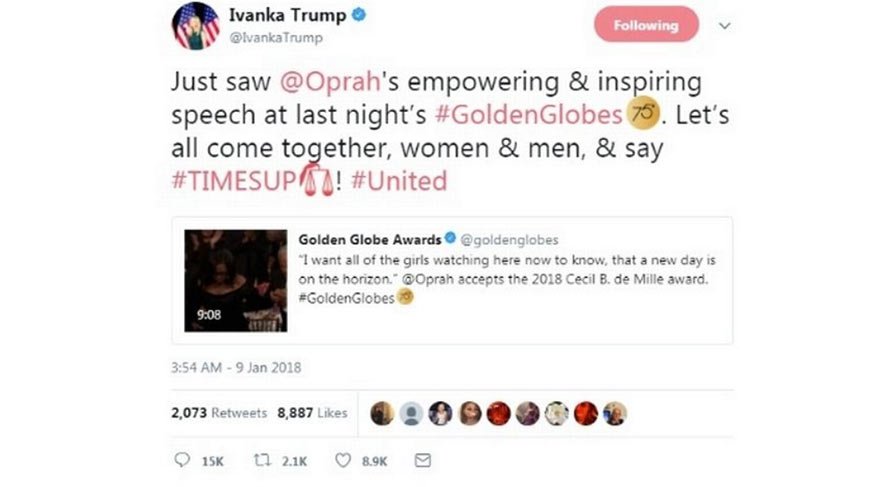The height and width of the screenshot is (487, 880).
Task: Click the reply speech bubble icon
Action: 182,460
